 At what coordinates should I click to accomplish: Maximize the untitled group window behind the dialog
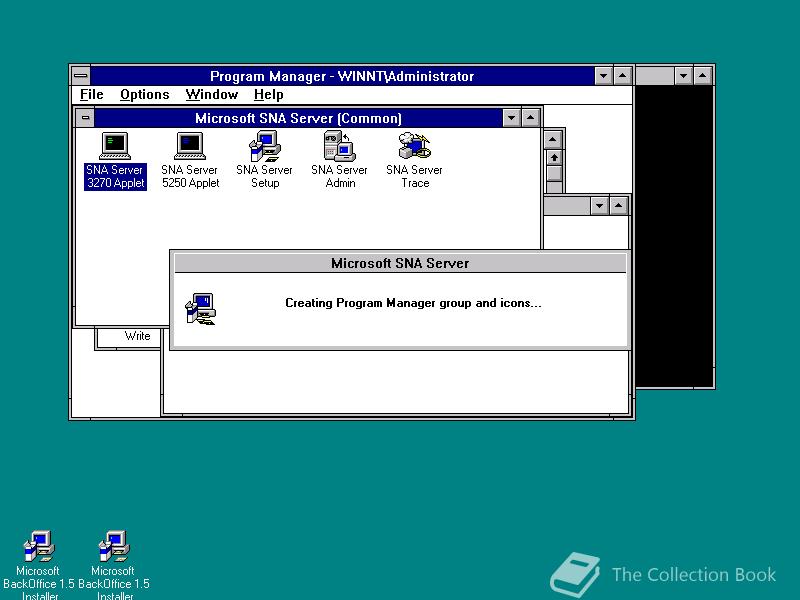pyautogui.click(x=618, y=206)
